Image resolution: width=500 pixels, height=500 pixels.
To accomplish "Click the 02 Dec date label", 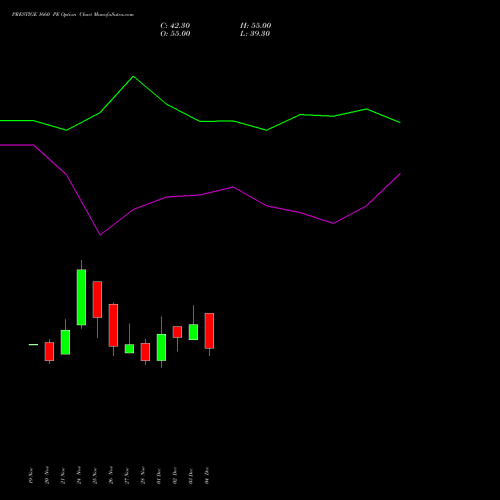I will (x=175, y=475).
